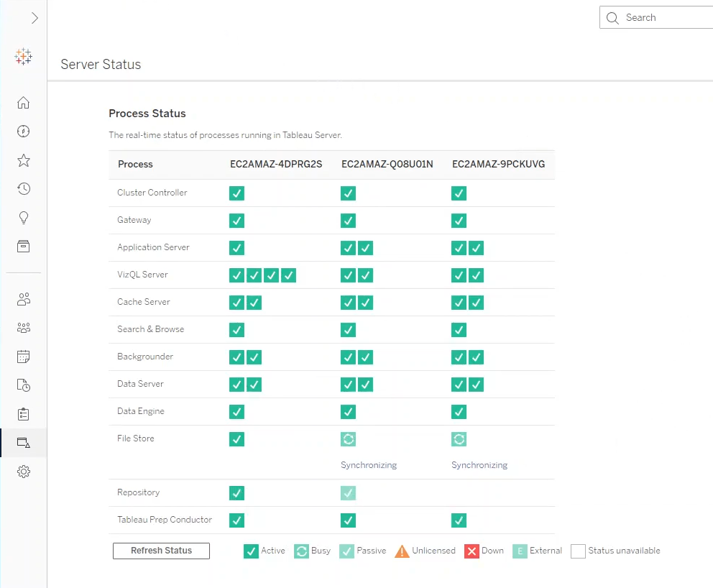Click the VizQL Server row label
713x588 pixels.
pos(142,275)
